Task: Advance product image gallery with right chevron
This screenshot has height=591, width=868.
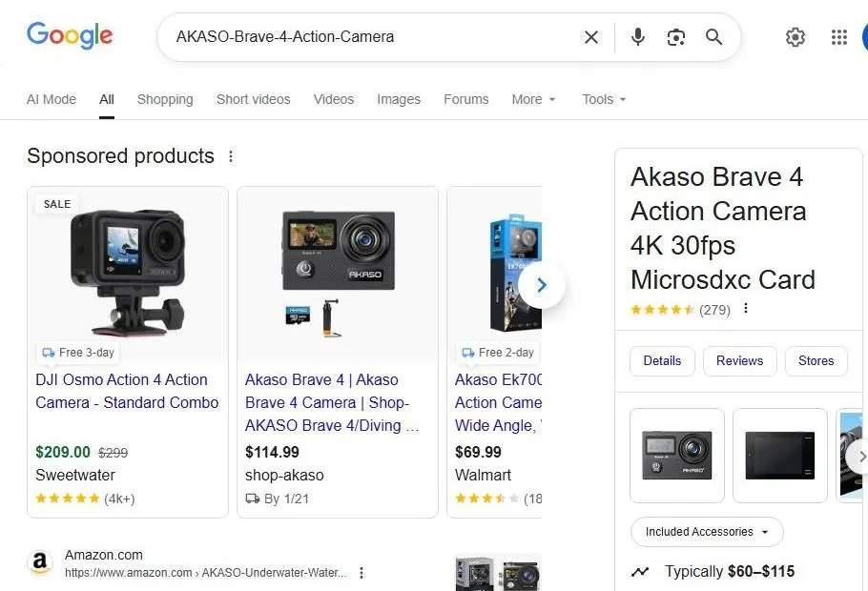Action: [x=859, y=457]
